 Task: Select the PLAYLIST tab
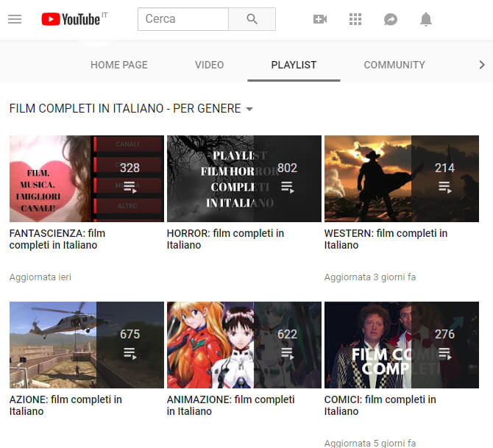294,65
